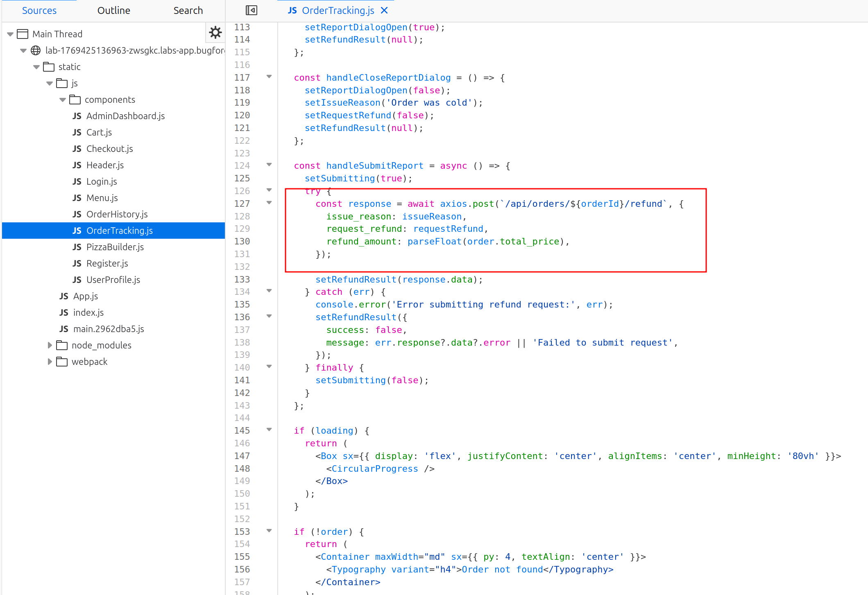Open PizzaBuilder.js source file
Image resolution: width=868 pixels, height=595 pixels.
[x=115, y=247]
